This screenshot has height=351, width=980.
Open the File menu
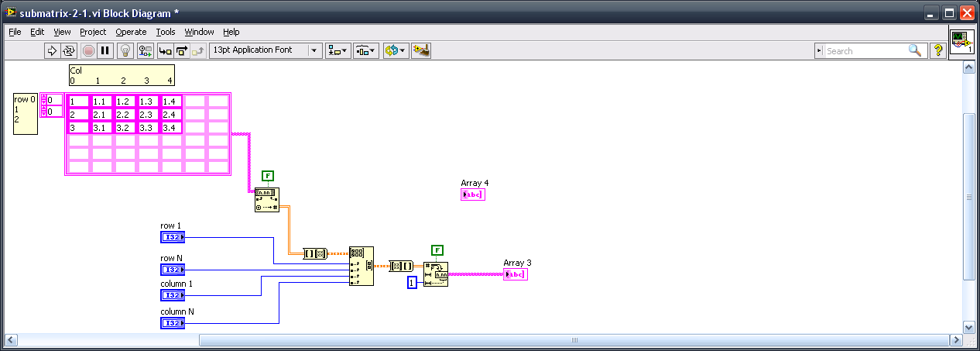[x=15, y=32]
